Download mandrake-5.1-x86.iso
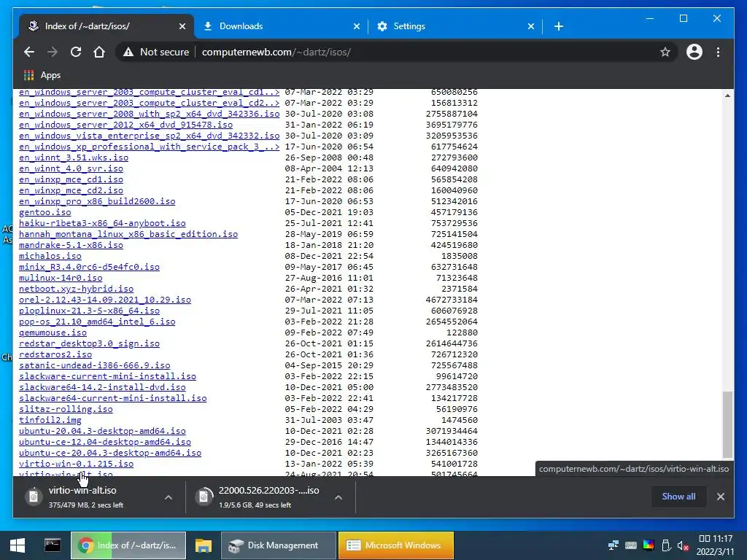747x560 pixels. (71, 245)
